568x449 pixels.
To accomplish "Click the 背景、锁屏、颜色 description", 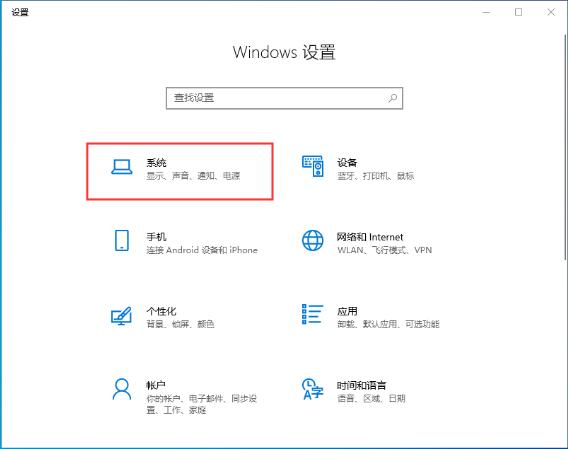I will coord(180,324).
